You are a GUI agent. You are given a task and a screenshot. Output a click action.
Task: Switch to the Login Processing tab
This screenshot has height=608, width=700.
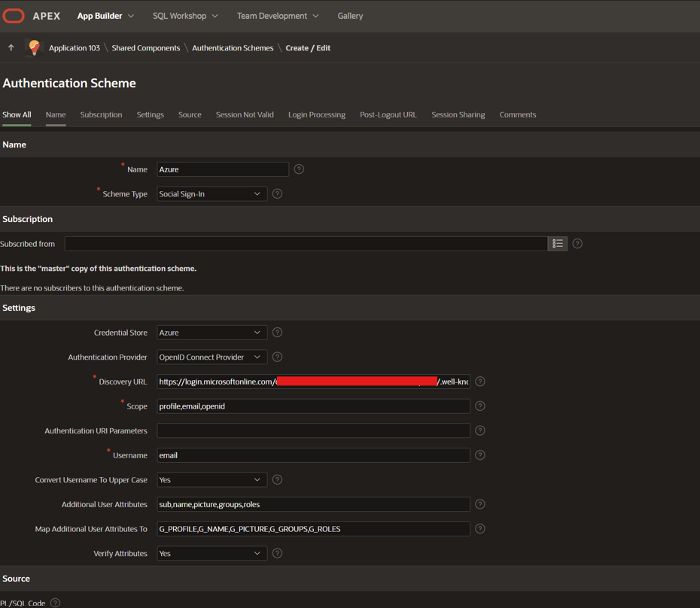click(316, 115)
